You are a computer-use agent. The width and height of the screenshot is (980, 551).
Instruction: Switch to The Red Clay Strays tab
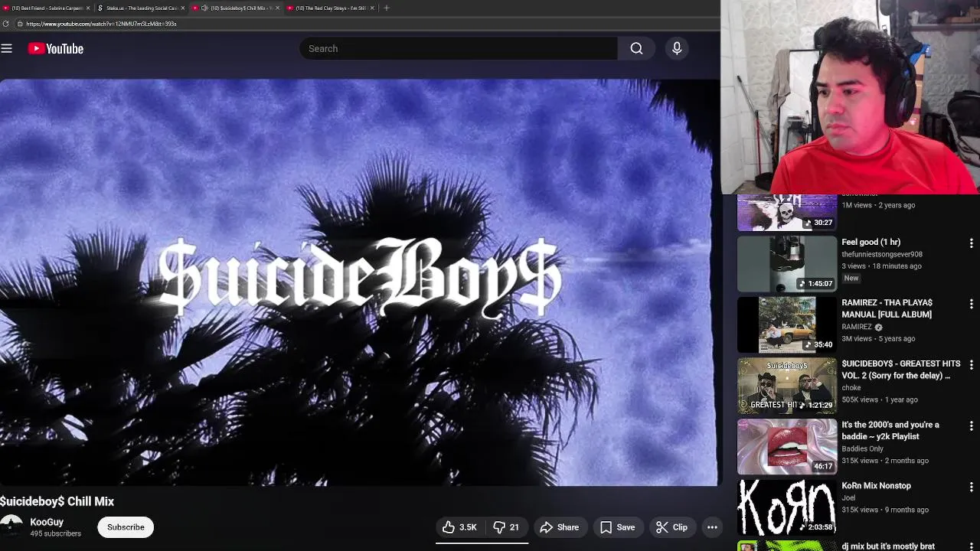(x=331, y=8)
